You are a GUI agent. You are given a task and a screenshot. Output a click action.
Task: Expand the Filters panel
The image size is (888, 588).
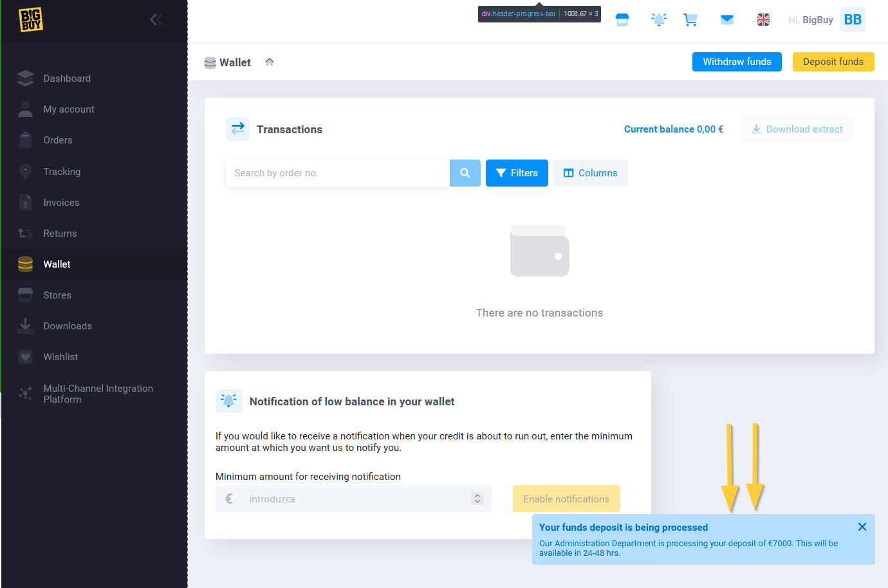point(517,173)
